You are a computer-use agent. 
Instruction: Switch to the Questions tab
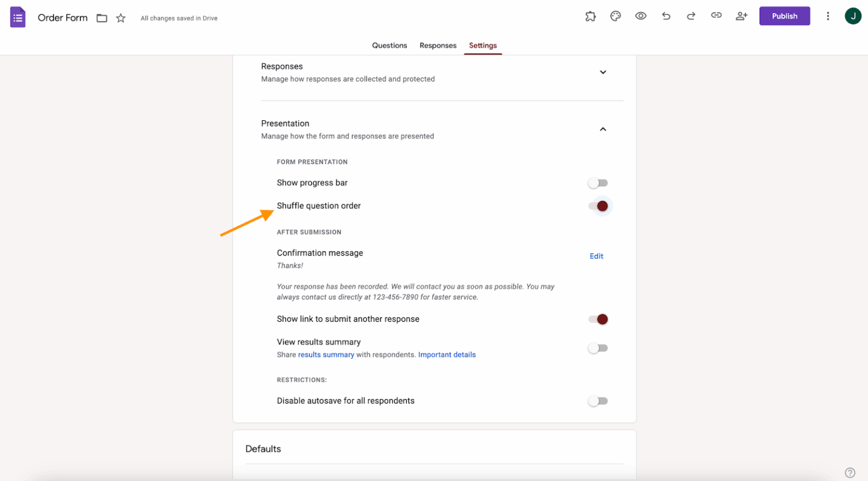tap(389, 45)
